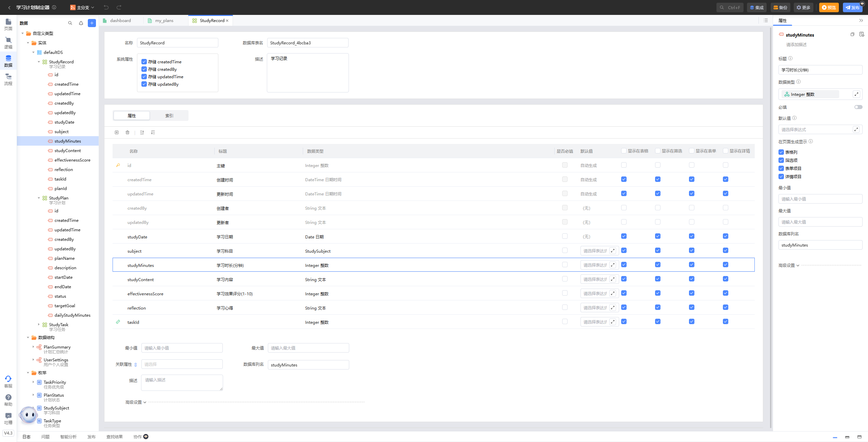
Task: Select effectivenessScore in the entity tree
Action: [x=72, y=160]
